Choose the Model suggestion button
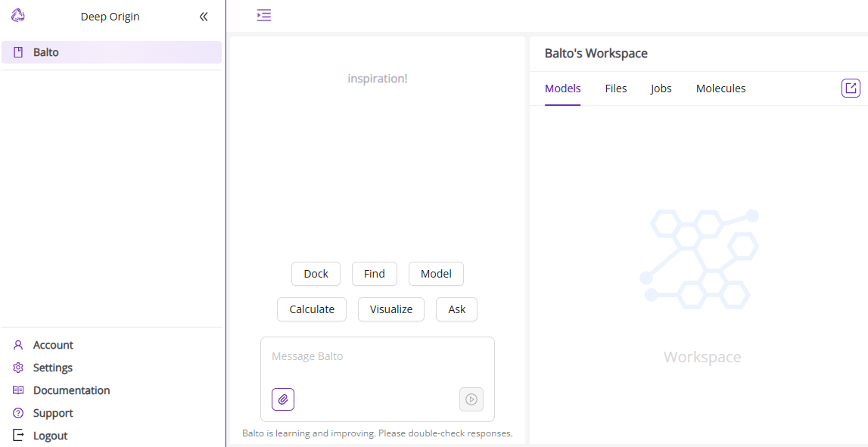The height and width of the screenshot is (447, 868). tap(436, 274)
